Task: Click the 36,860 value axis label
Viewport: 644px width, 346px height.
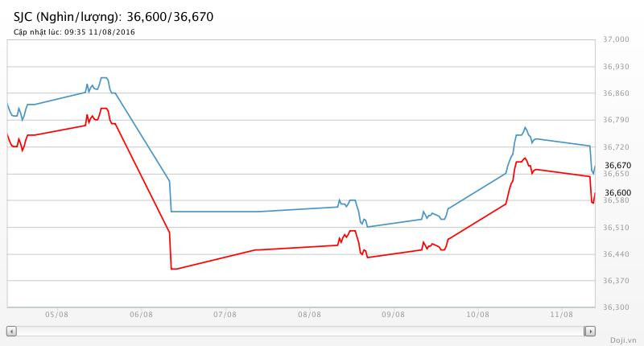Action: [x=617, y=93]
